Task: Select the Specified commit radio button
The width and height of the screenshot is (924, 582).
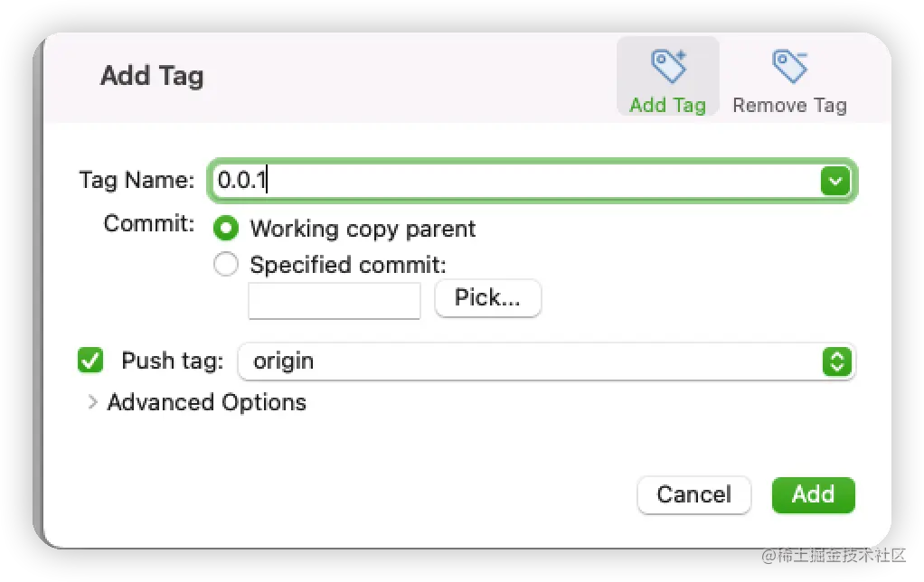Action: pyautogui.click(x=225, y=265)
